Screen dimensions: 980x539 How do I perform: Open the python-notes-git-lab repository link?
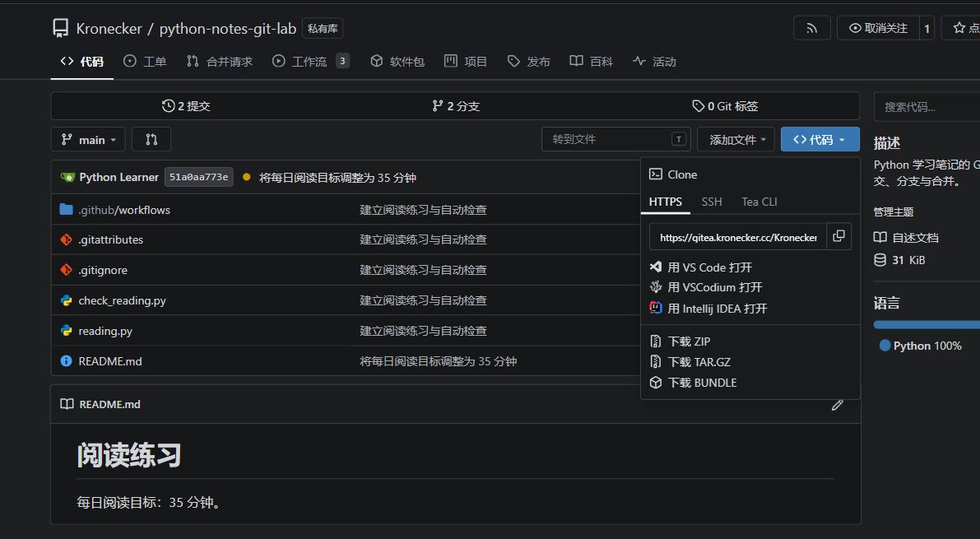pos(227,29)
